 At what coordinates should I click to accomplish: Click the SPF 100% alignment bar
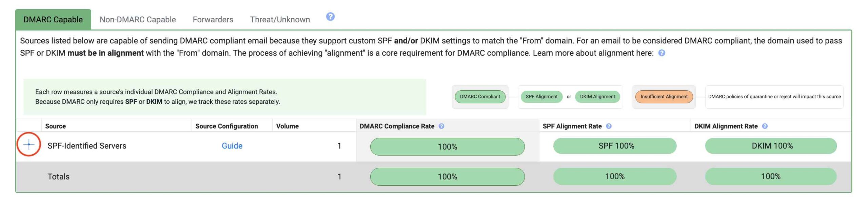pos(615,146)
